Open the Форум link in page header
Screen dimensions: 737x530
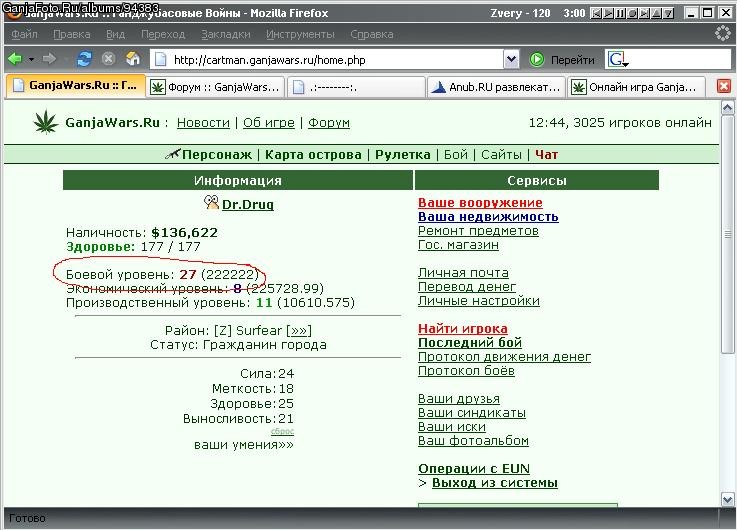pos(329,123)
